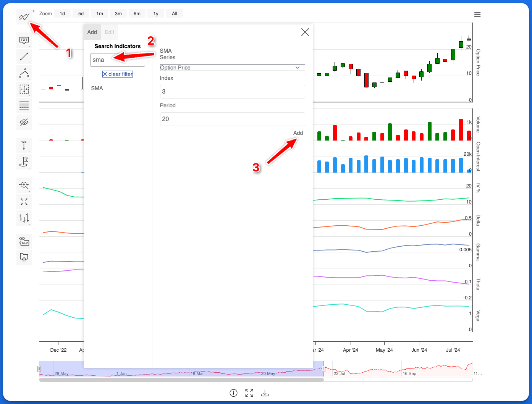Open the Series dropdown showing Option Price
Screen dimensions: 532x404
232,68
